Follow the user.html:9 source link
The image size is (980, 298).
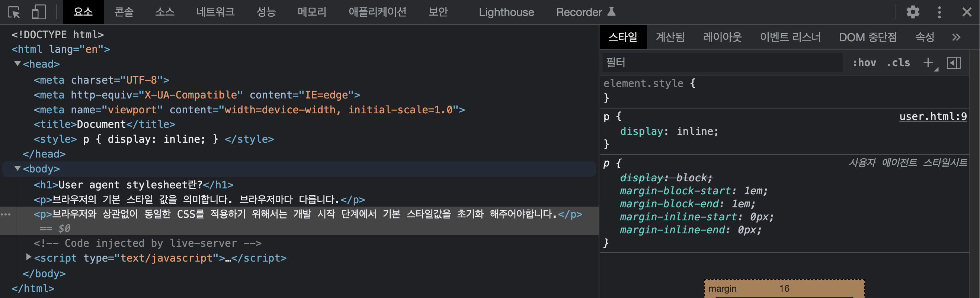pyautogui.click(x=932, y=116)
